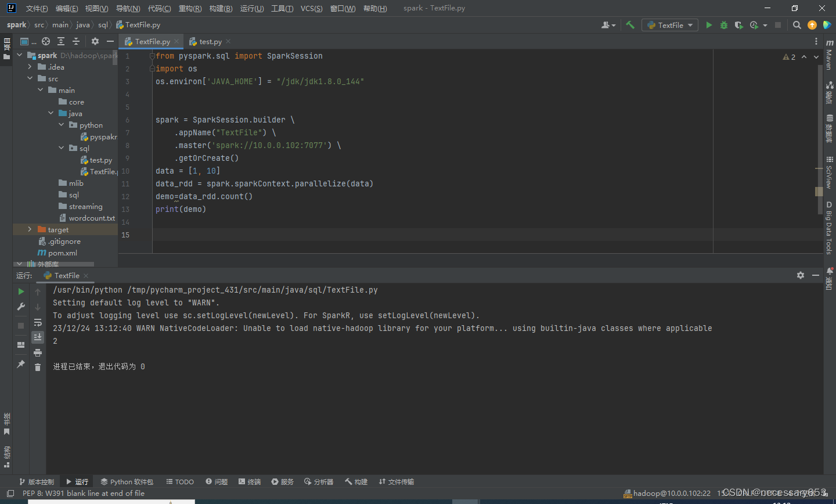
Task: Click the green Run button in the top toolbar
Action: 709,25
